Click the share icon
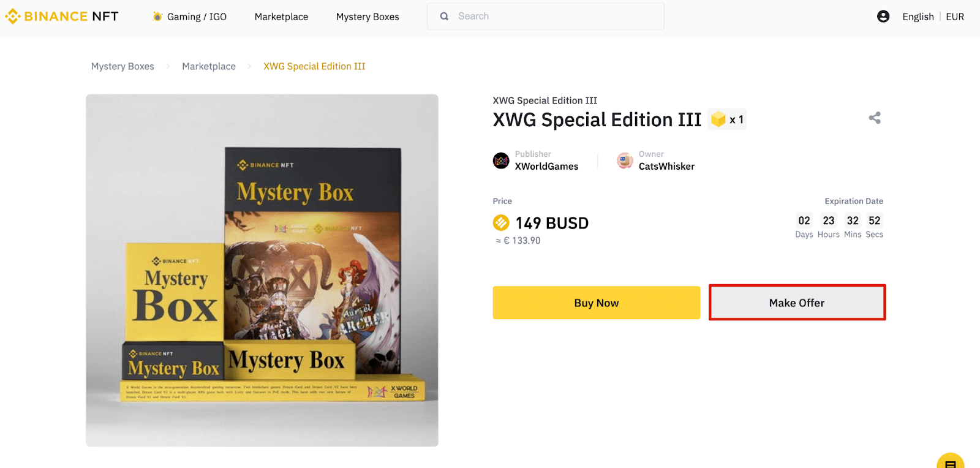Viewport: 980px width, 468px height. pyautogui.click(x=875, y=118)
